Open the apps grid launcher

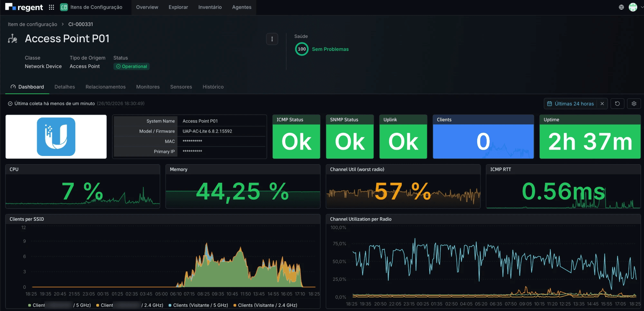coord(52,7)
